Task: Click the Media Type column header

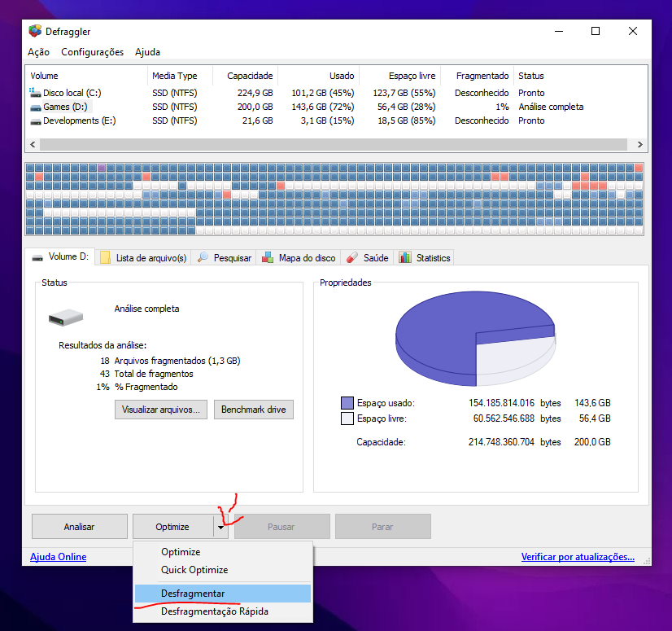Action: 180,76
